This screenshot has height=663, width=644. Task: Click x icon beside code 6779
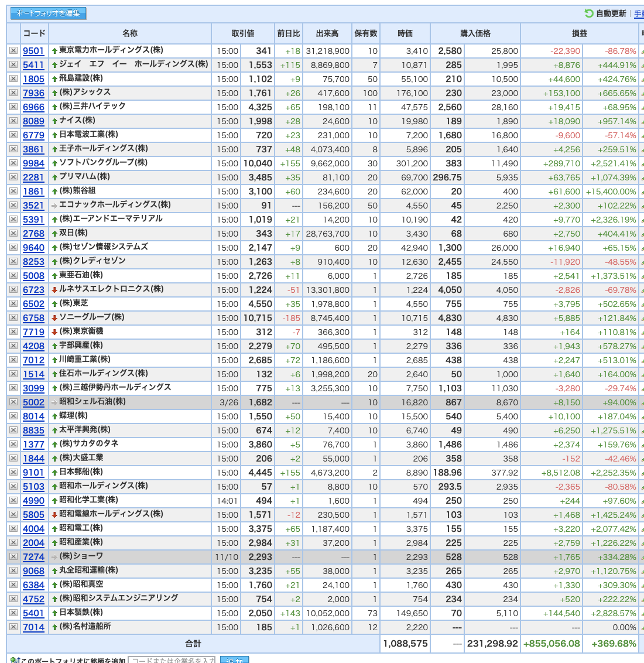pyautogui.click(x=13, y=135)
